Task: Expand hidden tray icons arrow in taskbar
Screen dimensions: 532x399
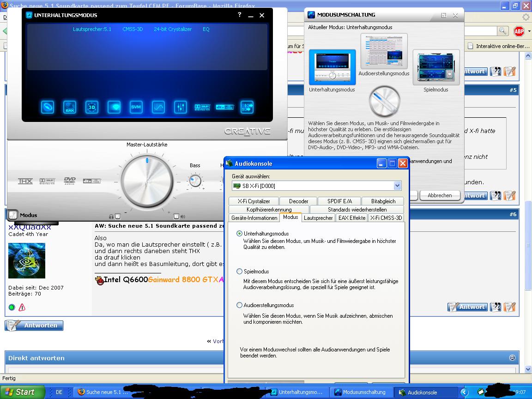Action: [x=465, y=392]
